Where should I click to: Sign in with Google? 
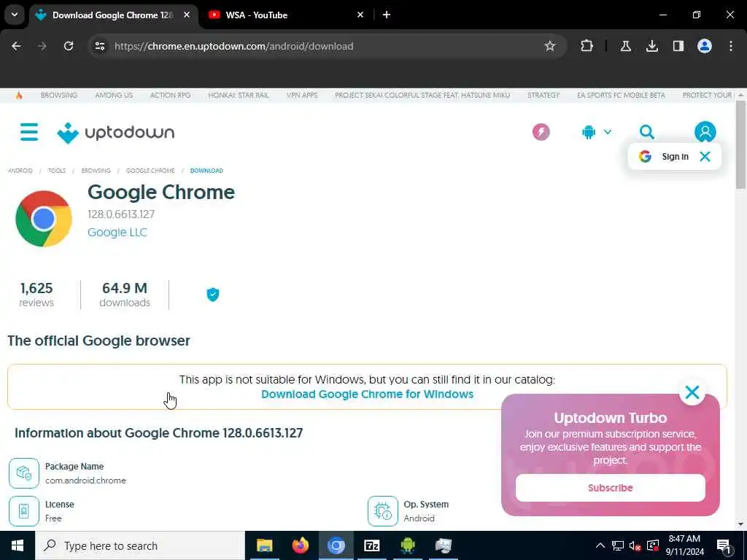(665, 156)
